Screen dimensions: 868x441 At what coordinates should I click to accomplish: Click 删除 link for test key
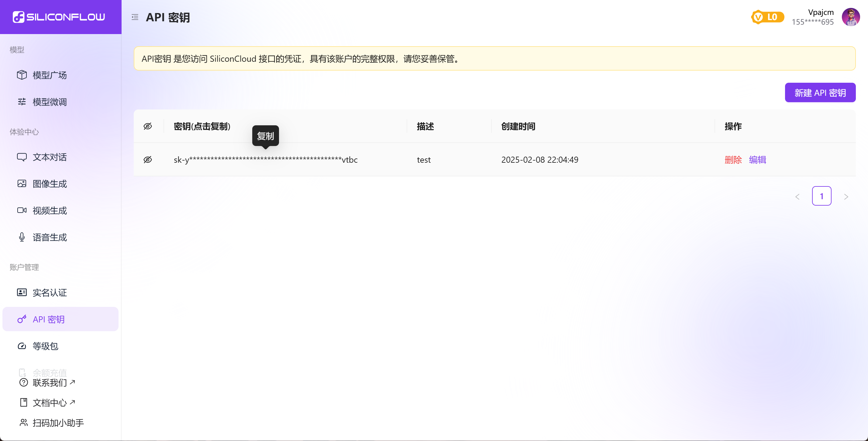(x=733, y=160)
